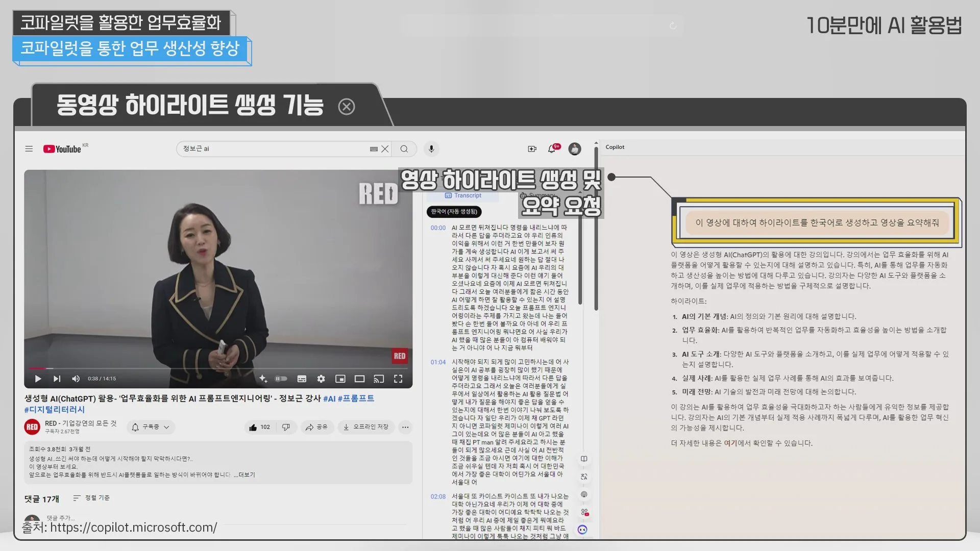Click the AI sparkle icon in player controls
Screen dimensions: 980x551
tap(263, 379)
